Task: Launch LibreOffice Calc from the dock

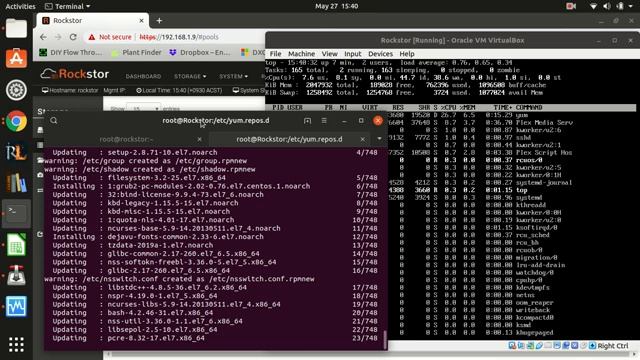Action: click(16, 244)
